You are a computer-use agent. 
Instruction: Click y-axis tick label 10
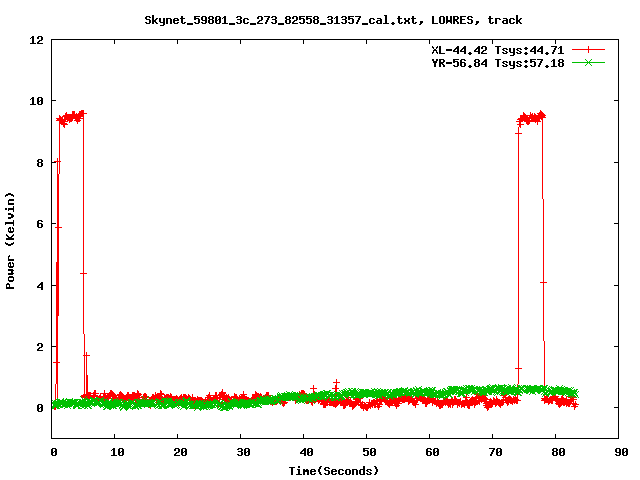36,101
